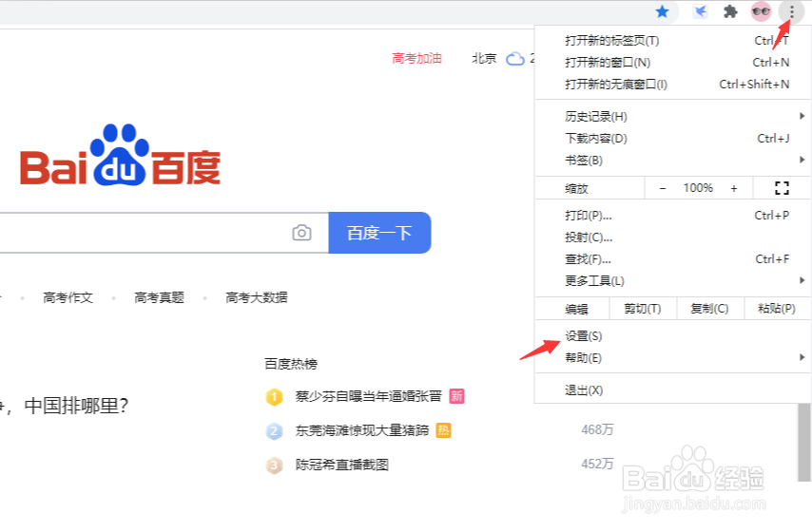
Task: Open the Extensions puzzle piece icon
Action: coord(730,11)
